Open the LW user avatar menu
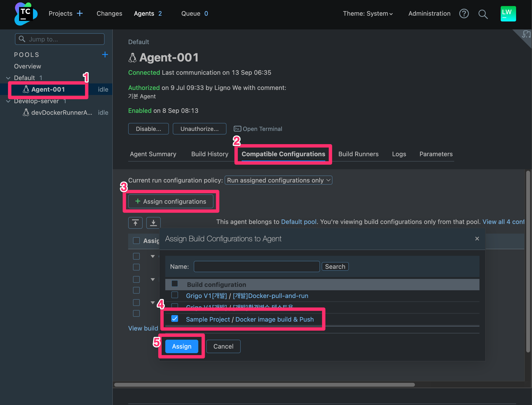The height and width of the screenshot is (405, 532). 508,14
